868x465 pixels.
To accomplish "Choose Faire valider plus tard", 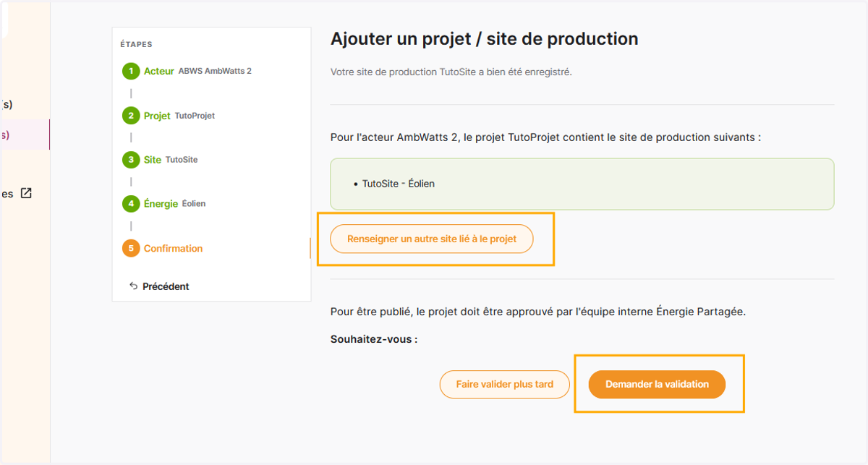I will click(504, 384).
